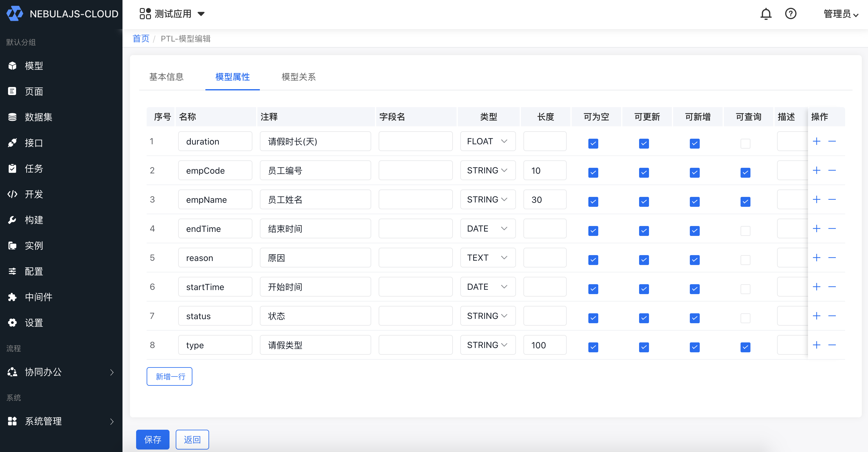Open FLOAT type dropdown for duration
The image size is (868, 452).
click(487, 141)
